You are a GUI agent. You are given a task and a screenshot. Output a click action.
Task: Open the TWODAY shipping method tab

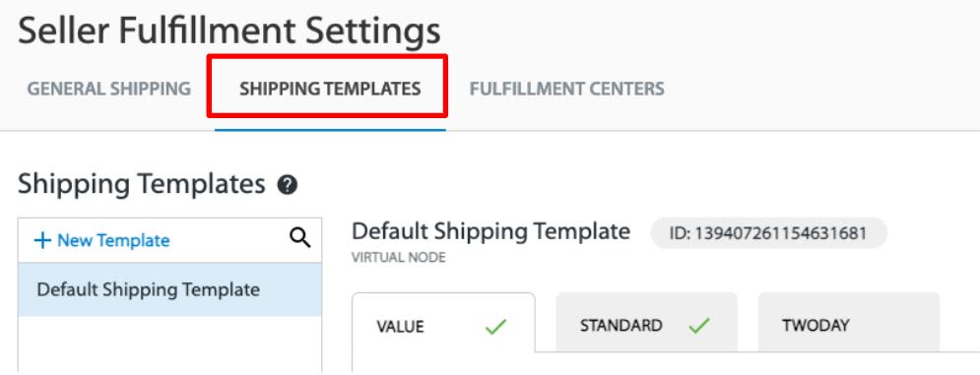click(x=849, y=323)
